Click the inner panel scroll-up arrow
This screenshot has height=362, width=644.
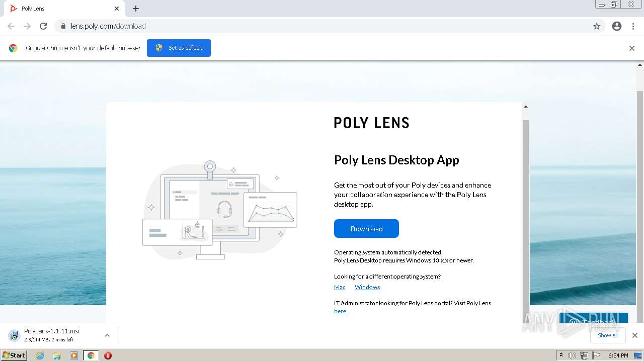coord(525,107)
